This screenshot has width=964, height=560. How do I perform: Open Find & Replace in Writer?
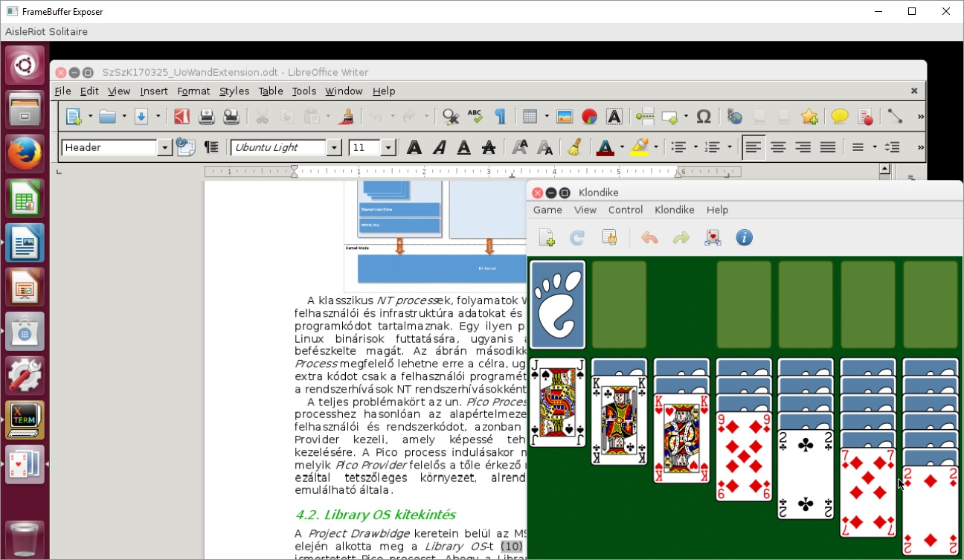(x=450, y=117)
